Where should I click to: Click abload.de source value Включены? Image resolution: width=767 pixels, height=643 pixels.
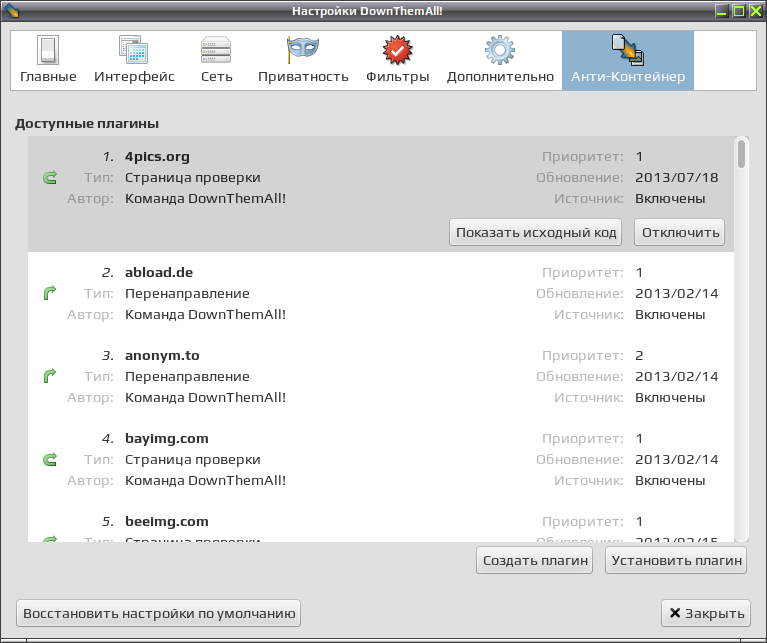click(x=670, y=314)
